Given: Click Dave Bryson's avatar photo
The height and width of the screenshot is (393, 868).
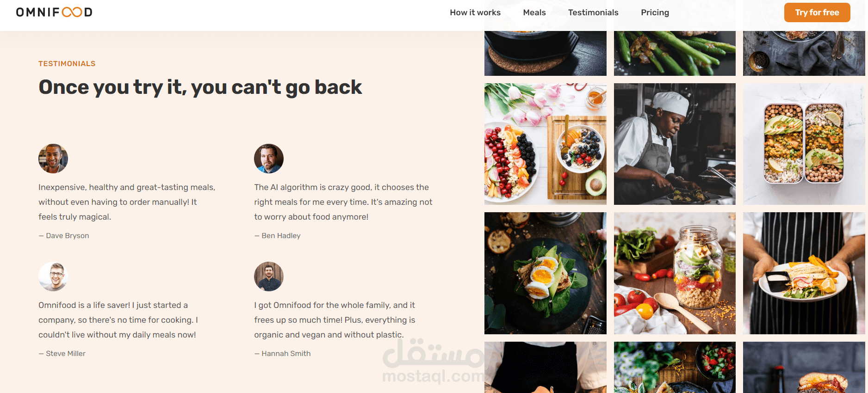Looking at the screenshot, I should pos(53,159).
